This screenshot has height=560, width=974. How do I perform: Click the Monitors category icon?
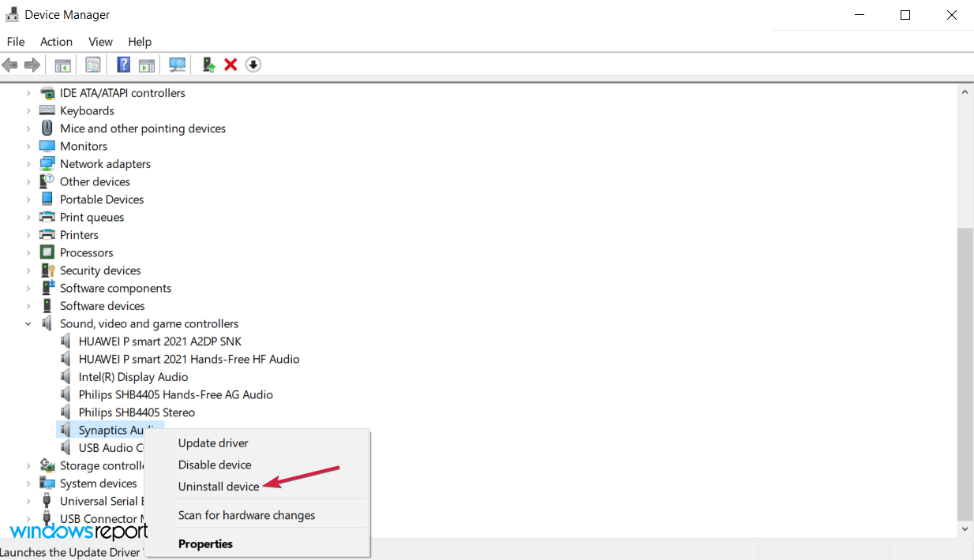tap(47, 146)
